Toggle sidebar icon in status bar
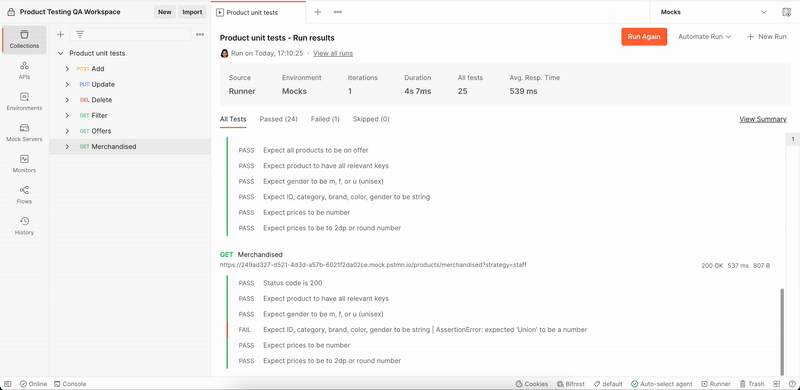Image resolution: width=800 pixels, height=390 pixels. pos(8,384)
